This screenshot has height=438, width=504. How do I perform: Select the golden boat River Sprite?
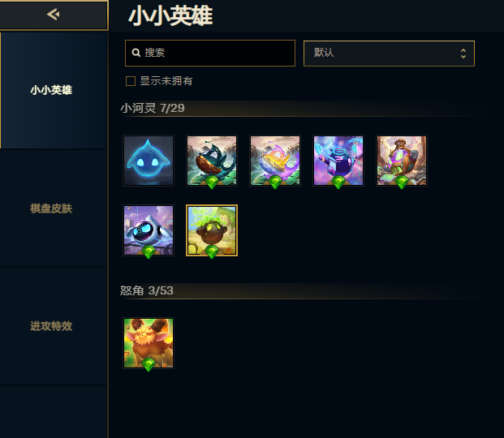coord(275,161)
